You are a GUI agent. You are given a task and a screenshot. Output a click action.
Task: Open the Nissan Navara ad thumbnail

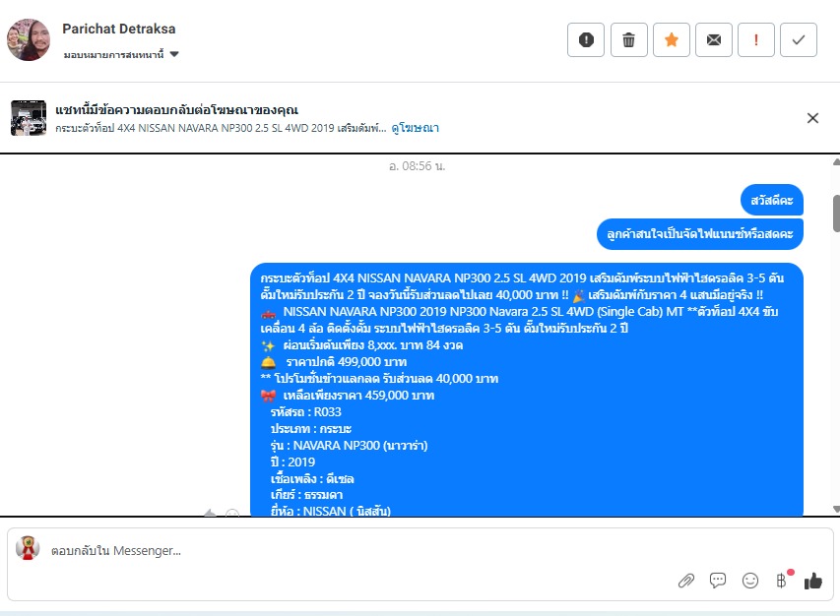pos(29,118)
